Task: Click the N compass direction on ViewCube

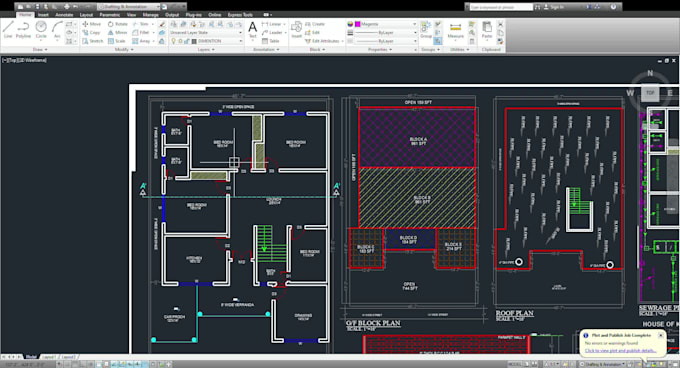Action: 650,73
